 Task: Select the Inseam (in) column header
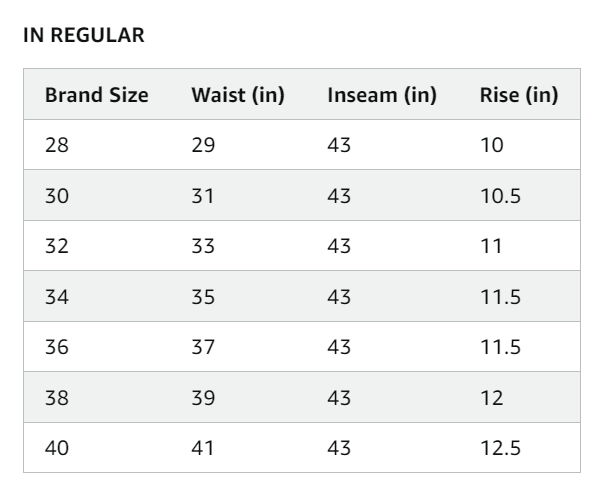382,96
